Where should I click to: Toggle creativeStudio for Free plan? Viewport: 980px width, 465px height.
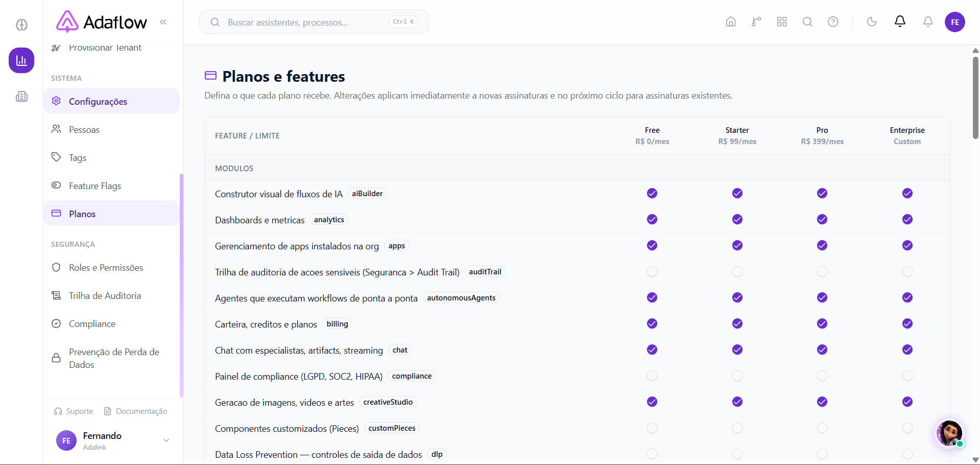(x=652, y=402)
